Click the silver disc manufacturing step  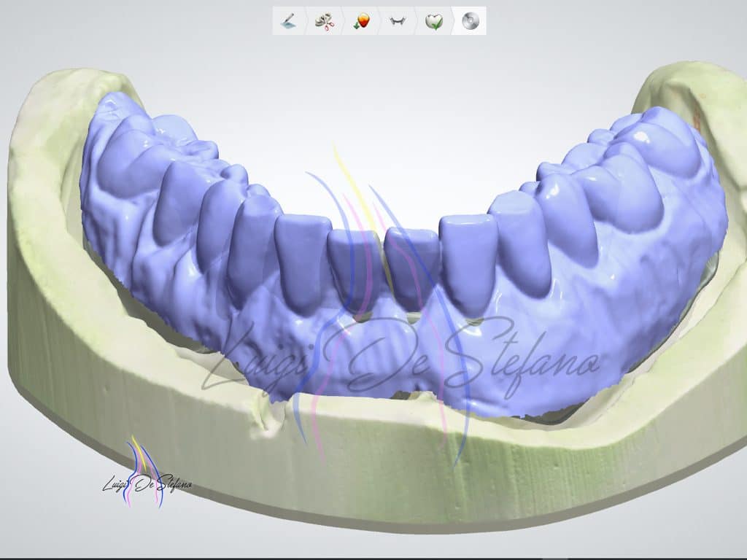pyautogui.click(x=470, y=21)
